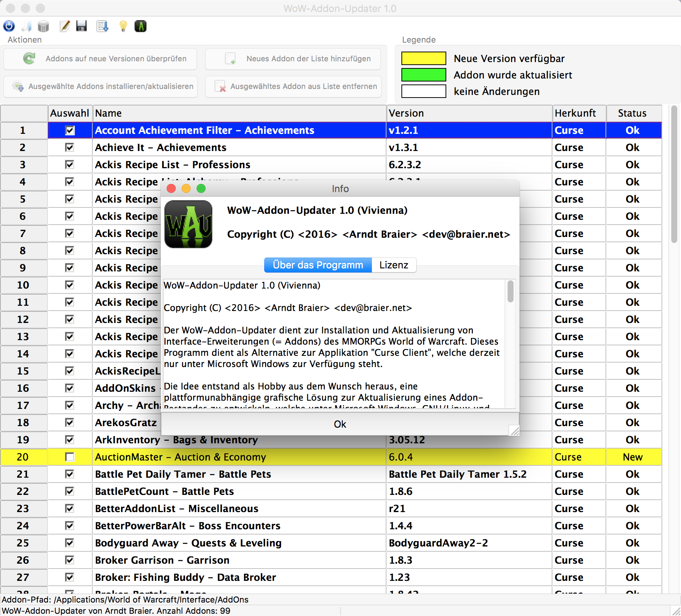Toggle Broker: Fishing Buddy checkbox

point(70,577)
